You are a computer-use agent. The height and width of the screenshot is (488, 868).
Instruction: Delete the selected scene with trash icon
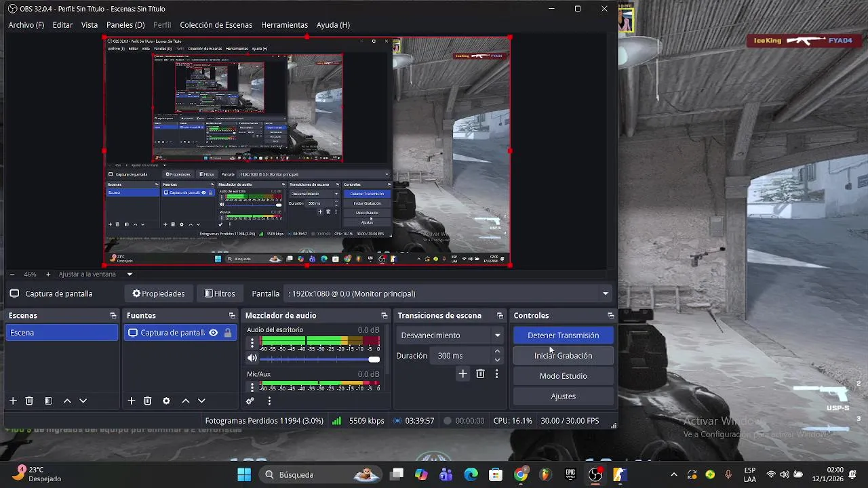pos(29,401)
